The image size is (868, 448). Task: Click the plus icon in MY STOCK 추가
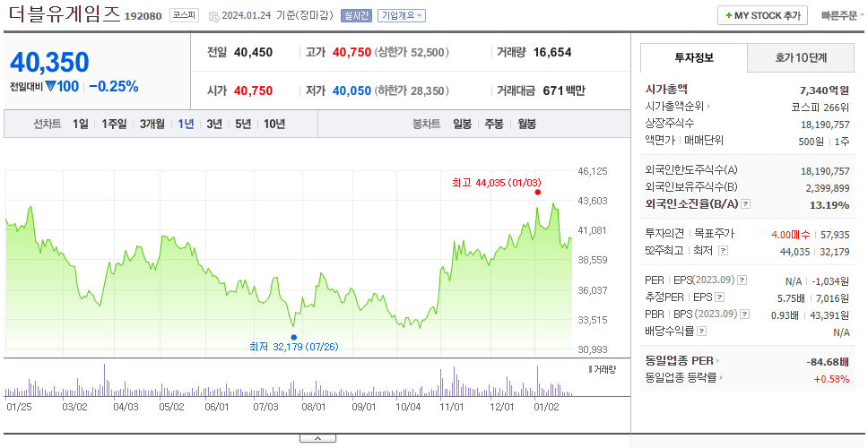pos(729,15)
